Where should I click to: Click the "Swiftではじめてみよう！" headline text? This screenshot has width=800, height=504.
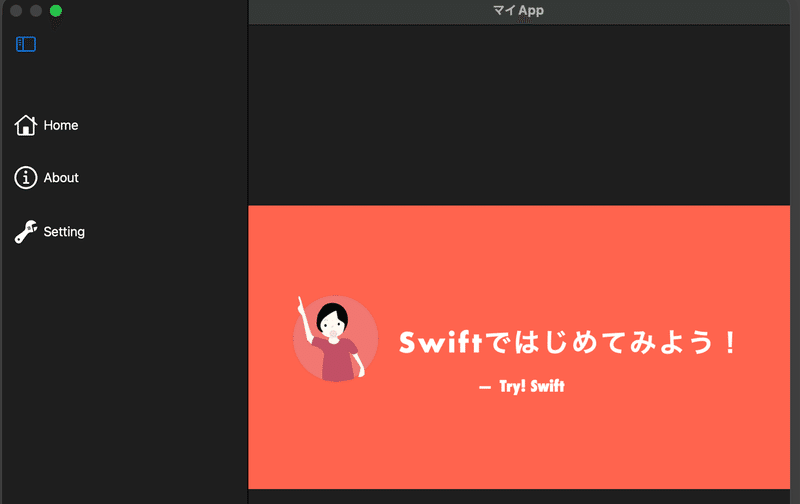tap(568, 342)
